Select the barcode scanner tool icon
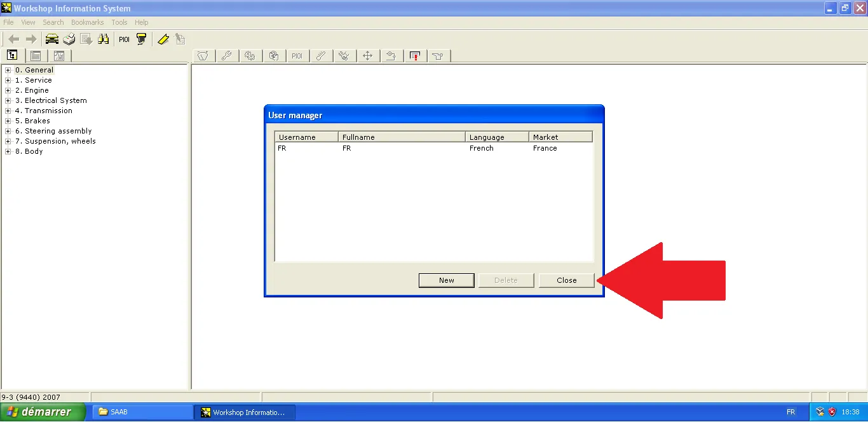Image resolution: width=868 pixels, height=422 pixels. pos(141,38)
